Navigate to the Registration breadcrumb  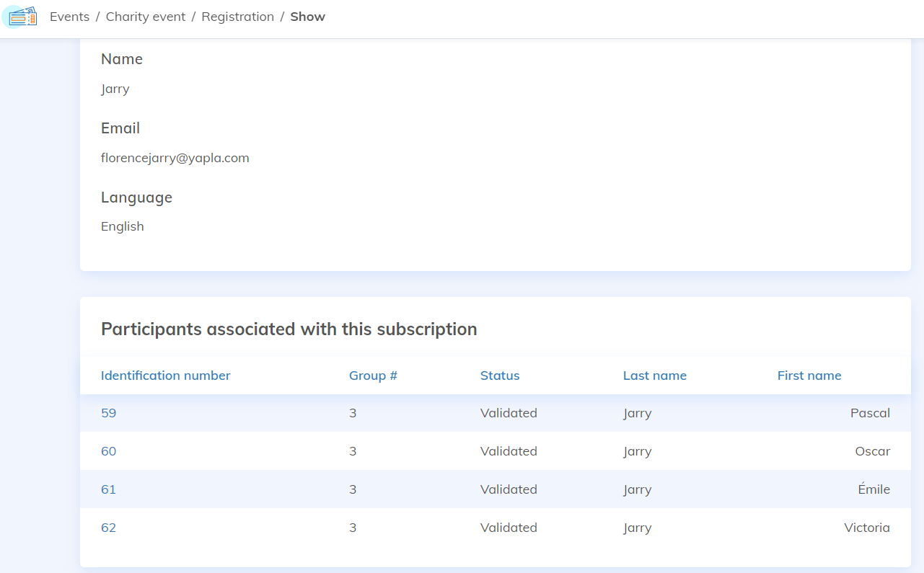point(237,17)
